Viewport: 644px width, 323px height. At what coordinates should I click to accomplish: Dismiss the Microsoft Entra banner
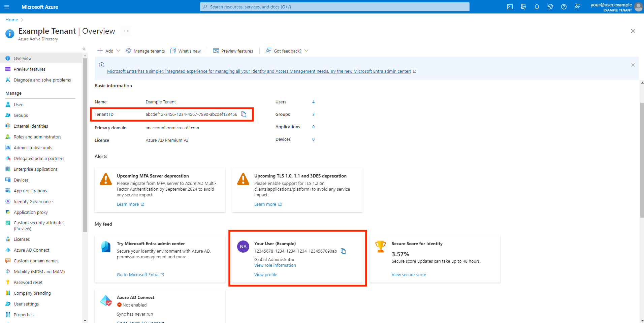pyautogui.click(x=633, y=65)
